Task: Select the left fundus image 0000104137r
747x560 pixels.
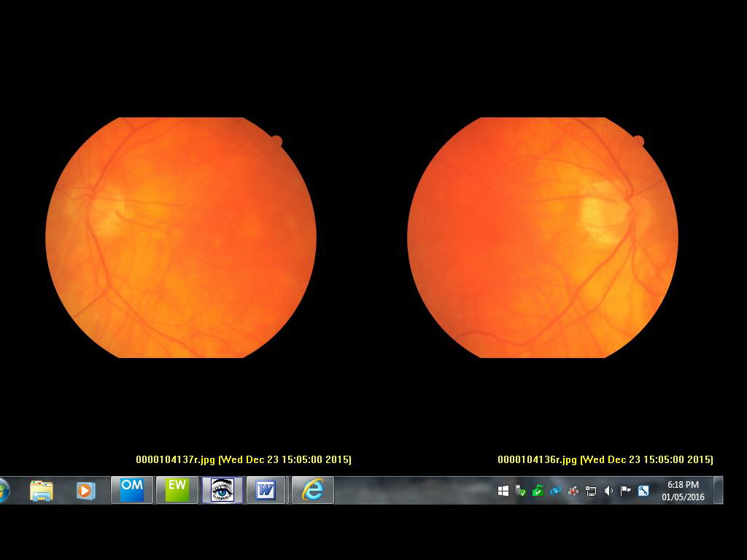Action: click(181, 237)
